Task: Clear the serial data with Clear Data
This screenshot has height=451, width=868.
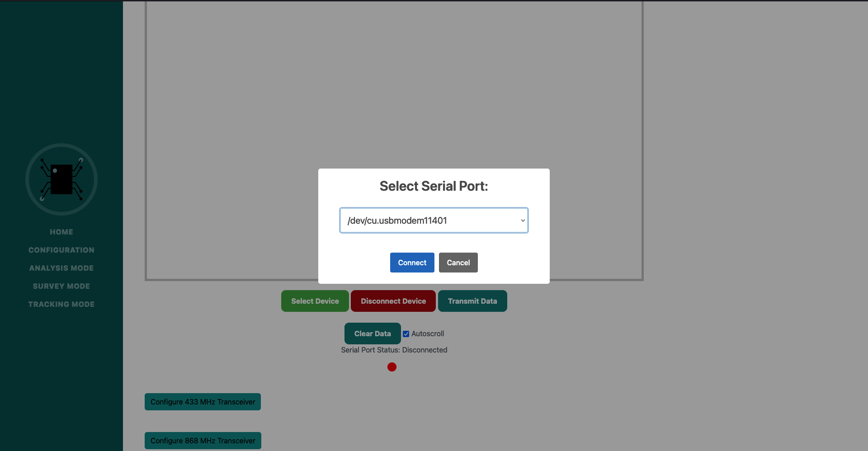Action: 372,334
